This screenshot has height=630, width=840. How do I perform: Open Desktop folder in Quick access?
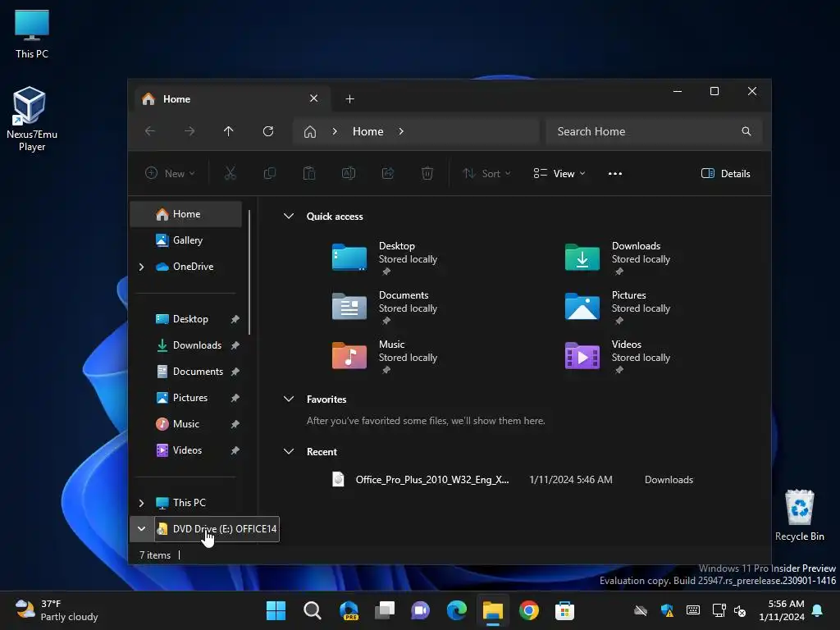coord(386,258)
